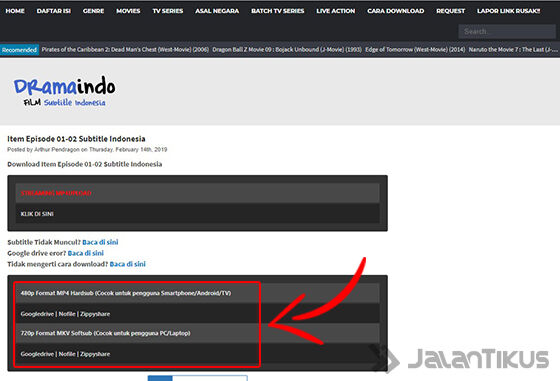Screen dimensions: 560x381
Task: Open the REQUEST page
Action: [x=451, y=11]
